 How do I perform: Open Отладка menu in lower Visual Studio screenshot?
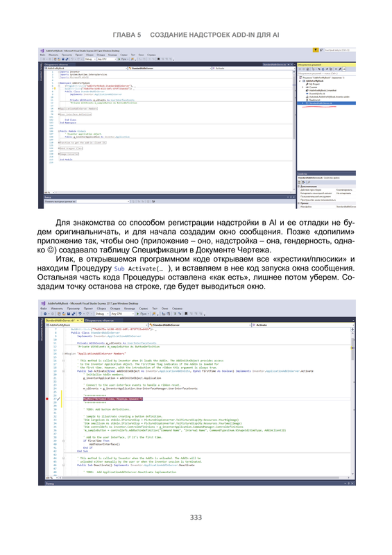pos(115,309)
